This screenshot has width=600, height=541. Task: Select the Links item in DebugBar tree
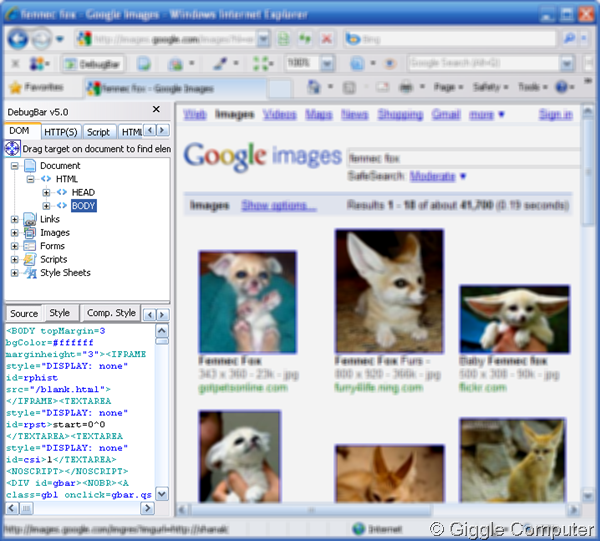[50, 219]
